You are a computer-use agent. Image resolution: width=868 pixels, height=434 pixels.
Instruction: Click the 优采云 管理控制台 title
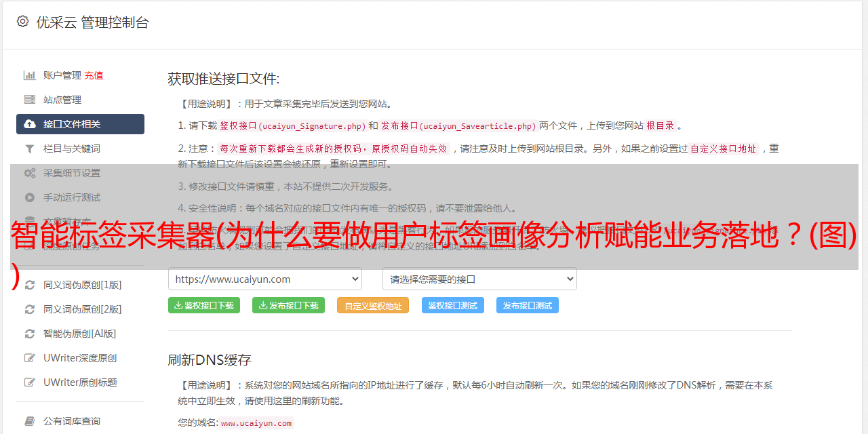pyautogui.click(x=92, y=22)
